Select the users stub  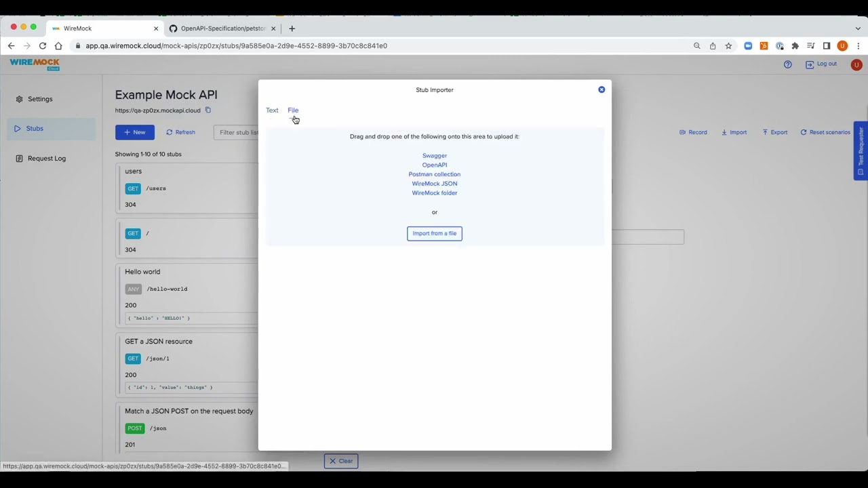(187, 188)
